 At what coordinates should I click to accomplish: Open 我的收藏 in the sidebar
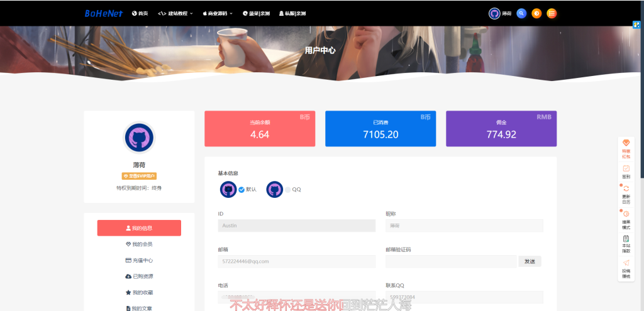click(139, 293)
